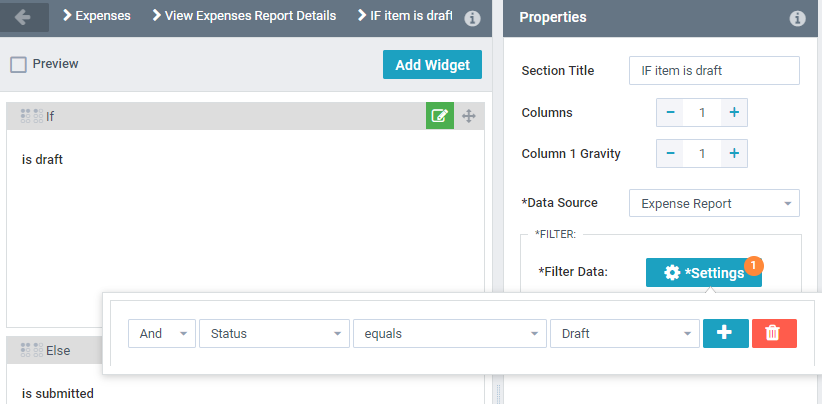
Task: Add a filter condition with plus button
Action: click(x=725, y=333)
